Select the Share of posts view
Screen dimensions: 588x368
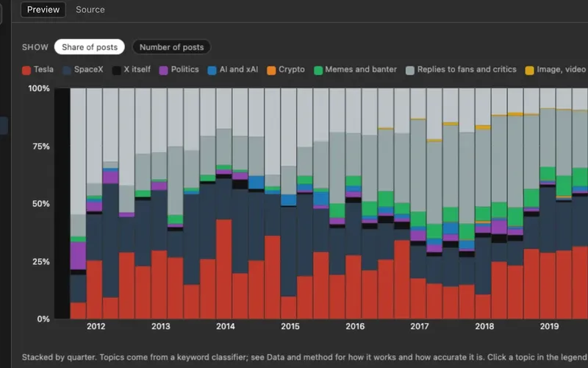pos(89,47)
